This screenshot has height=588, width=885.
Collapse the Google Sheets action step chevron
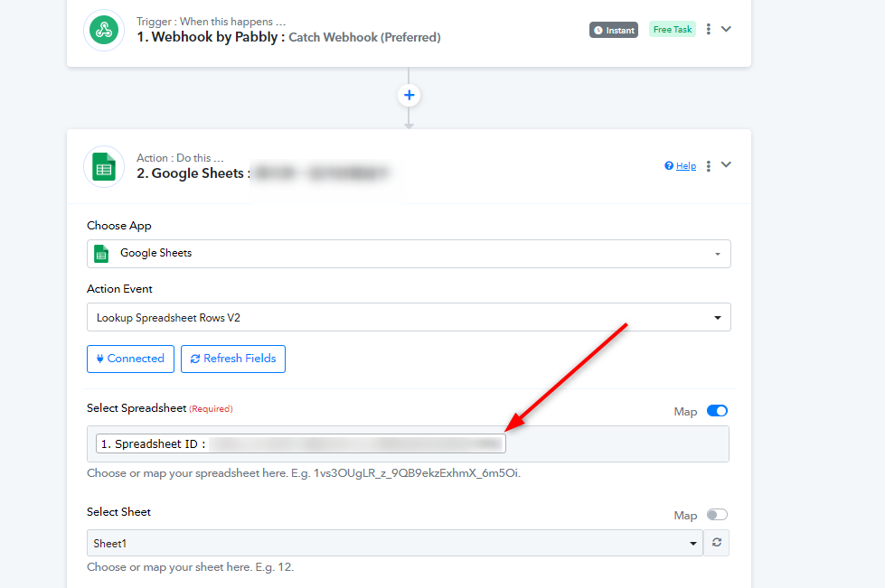point(727,164)
